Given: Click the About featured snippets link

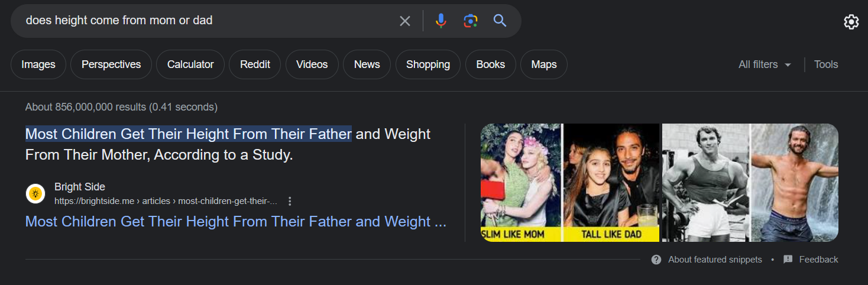Looking at the screenshot, I should coord(714,260).
